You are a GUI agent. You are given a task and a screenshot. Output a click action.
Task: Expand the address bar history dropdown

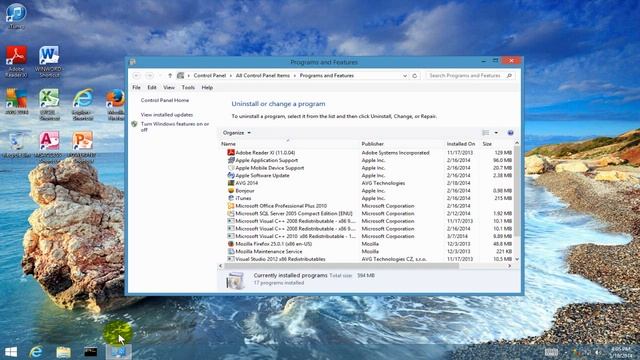(404, 76)
